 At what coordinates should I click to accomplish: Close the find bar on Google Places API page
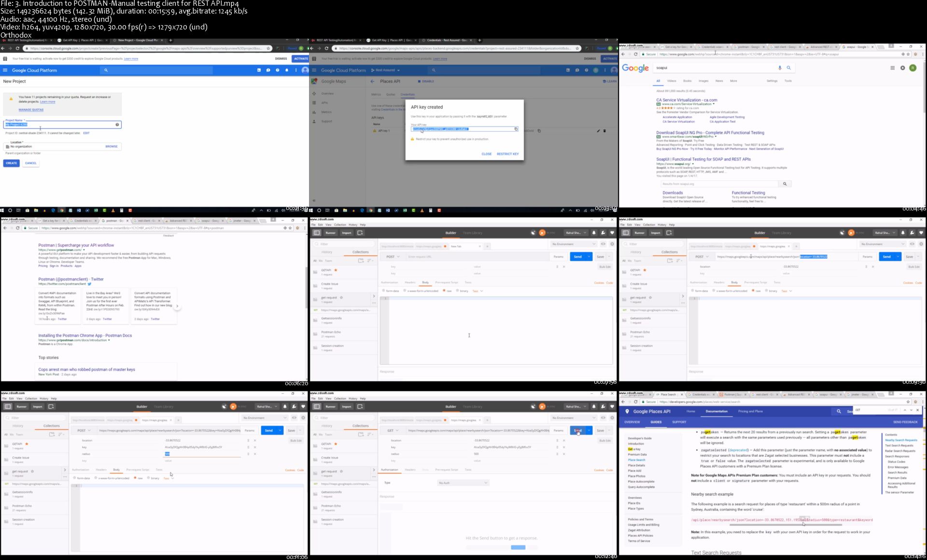tap(918, 410)
